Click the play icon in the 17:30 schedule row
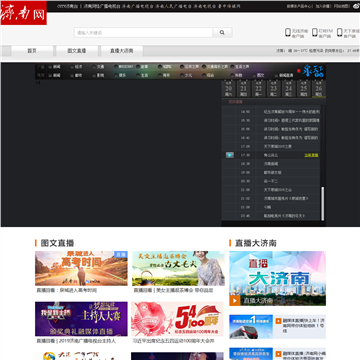The height and width of the screenshot is (360, 360). coord(230,155)
